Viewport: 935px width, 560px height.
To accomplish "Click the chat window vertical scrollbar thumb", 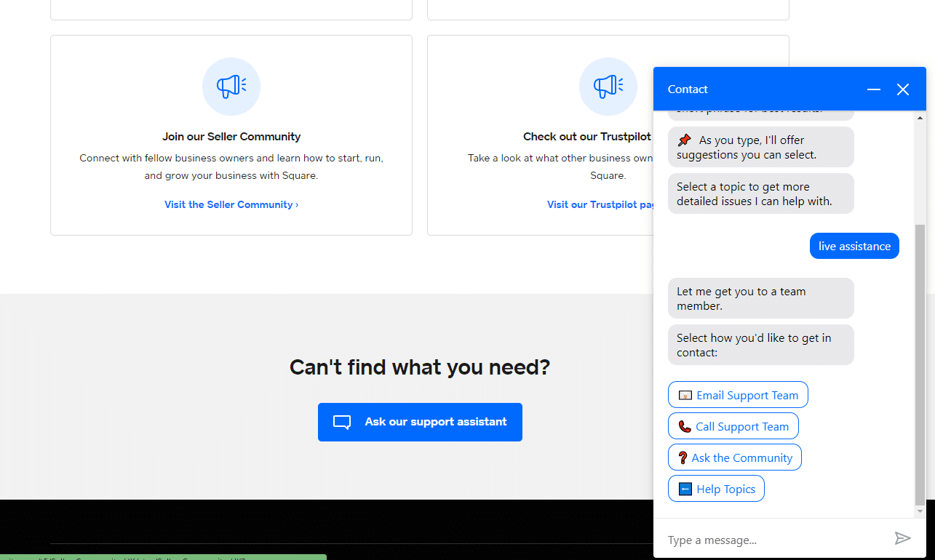I will coord(920,364).
